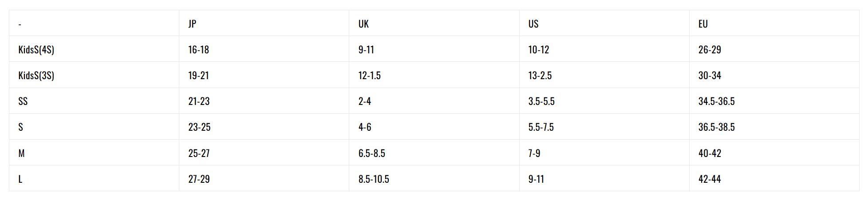Image resolution: width=868 pixels, height=213 pixels.
Task: Click the UK value 6.5-8.5
Action: pos(372,153)
